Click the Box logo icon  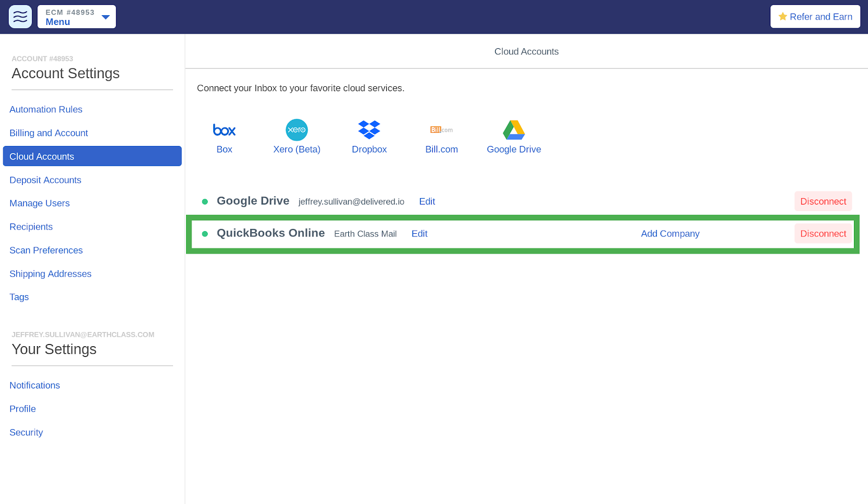pyautogui.click(x=224, y=130)
